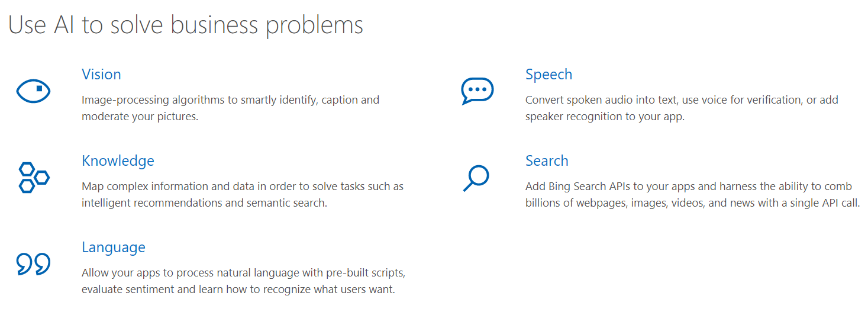Click the Vision eye icon
The height and width of the screenshot is (312, 868).
pos(33,91)
